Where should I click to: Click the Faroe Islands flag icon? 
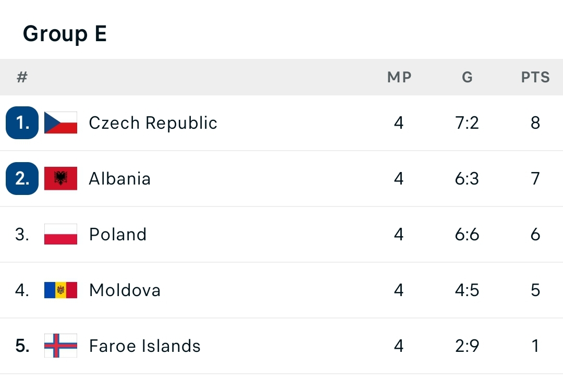60,346
